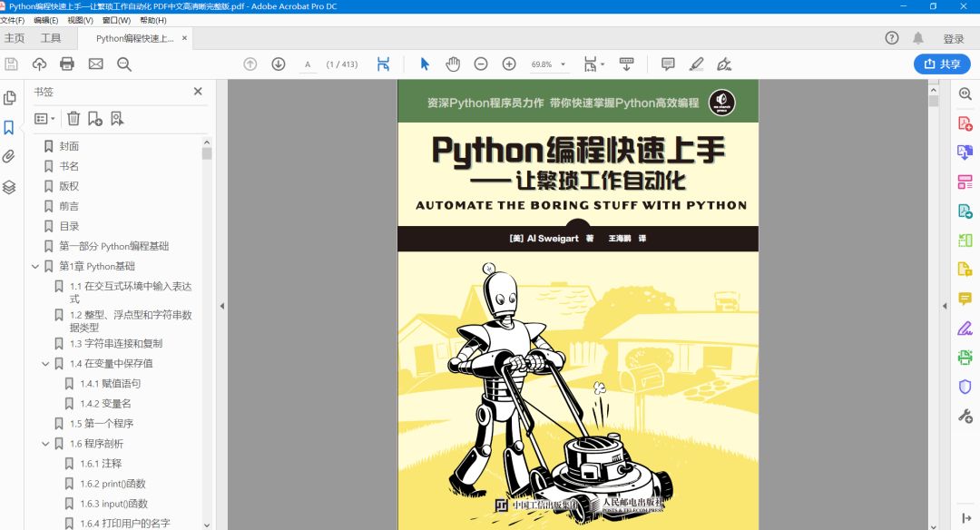Print the document using printer icon
The width and height of the screenshot is (980, 530).
click(x=67, y=64)
